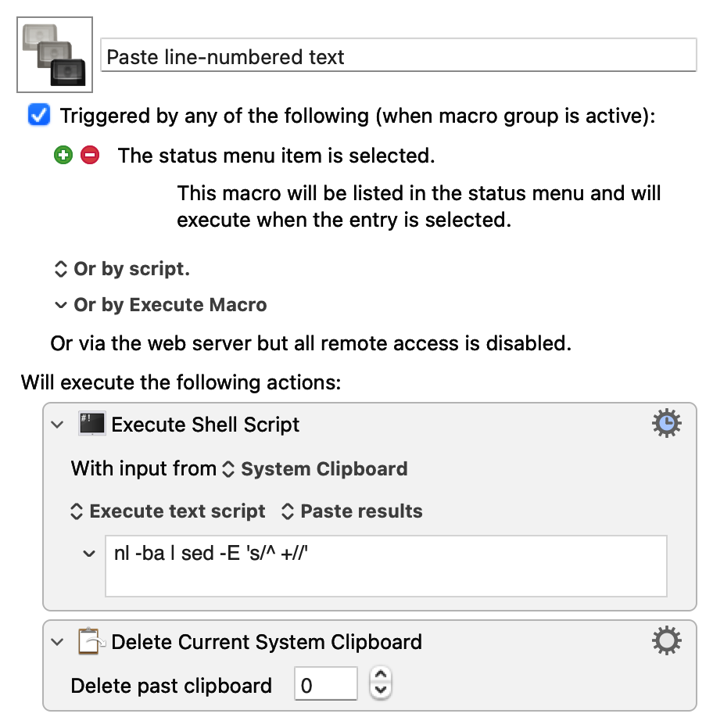The width and height of the screenshot is (713, 728).
Task: Click the Execute Shell Script terminal icon
Action: (x=91, y=424)
